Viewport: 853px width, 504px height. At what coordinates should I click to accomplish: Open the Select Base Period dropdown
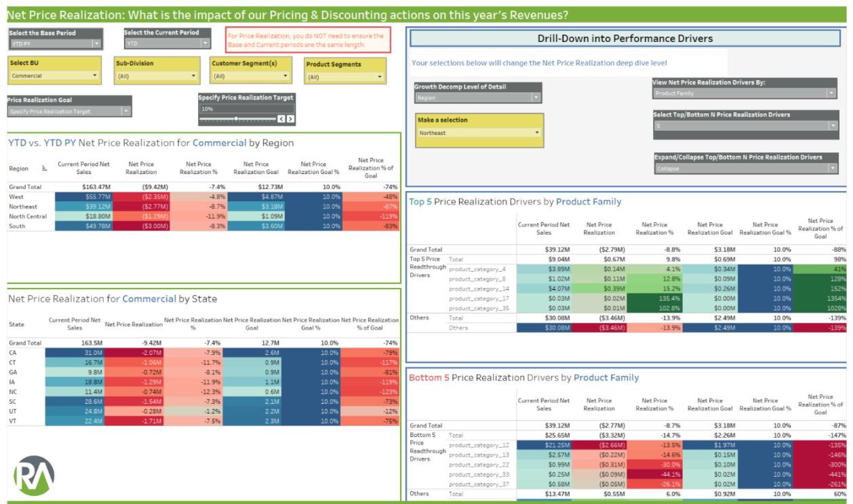[96, 44]
